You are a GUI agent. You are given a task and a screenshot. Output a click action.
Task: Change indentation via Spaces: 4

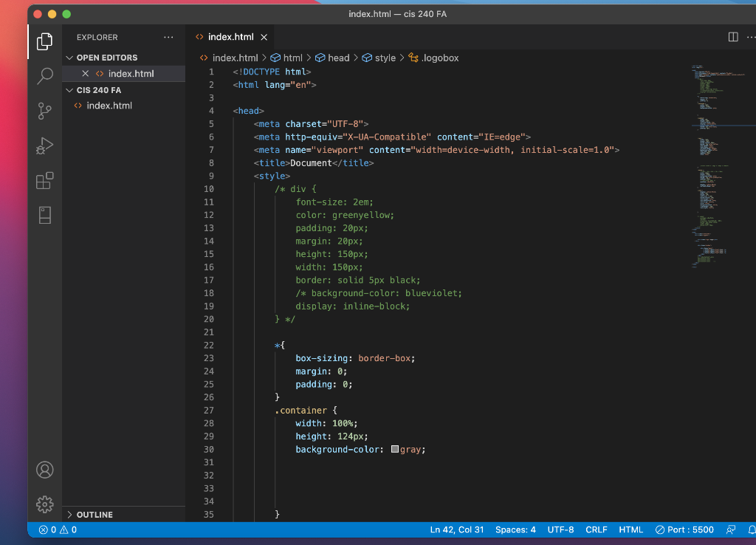515,529
